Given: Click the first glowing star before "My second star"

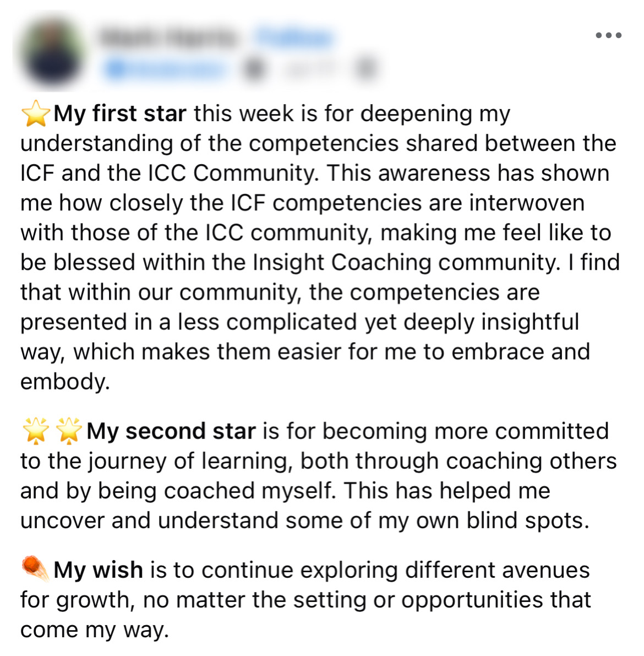Looking at the screenshot, I should click(36, 431).
